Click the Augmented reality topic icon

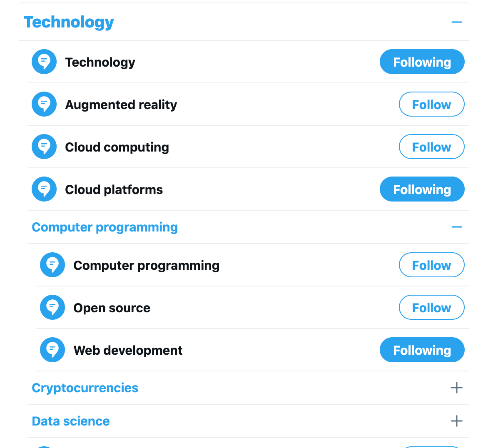pyautogui.click(x=44, y=104)
